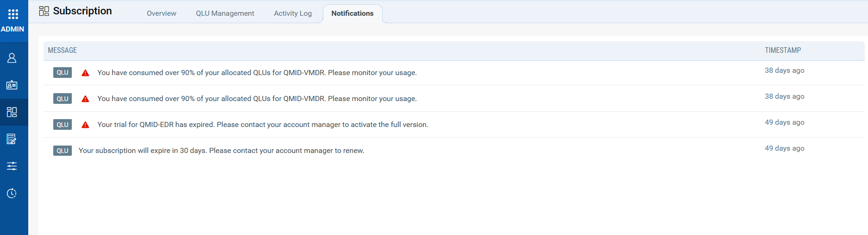Open the sliders settings sidebar icon
Viewport: 868px width, 235px height.
click(x=12, y=166)
